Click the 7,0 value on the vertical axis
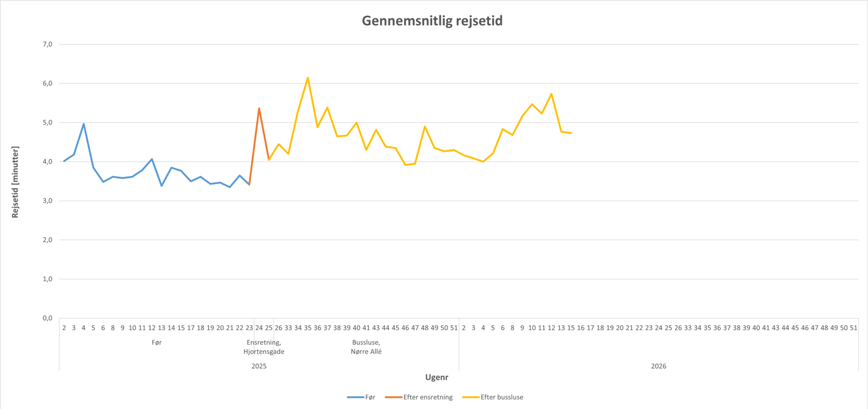Image resolution: width=868 pixels, height=409 pixels. coord(48,45)
